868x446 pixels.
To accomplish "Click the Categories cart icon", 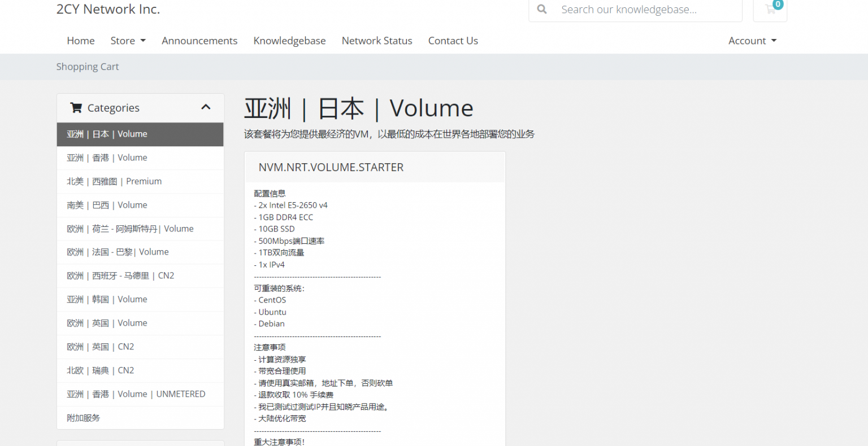I will 76,107.
